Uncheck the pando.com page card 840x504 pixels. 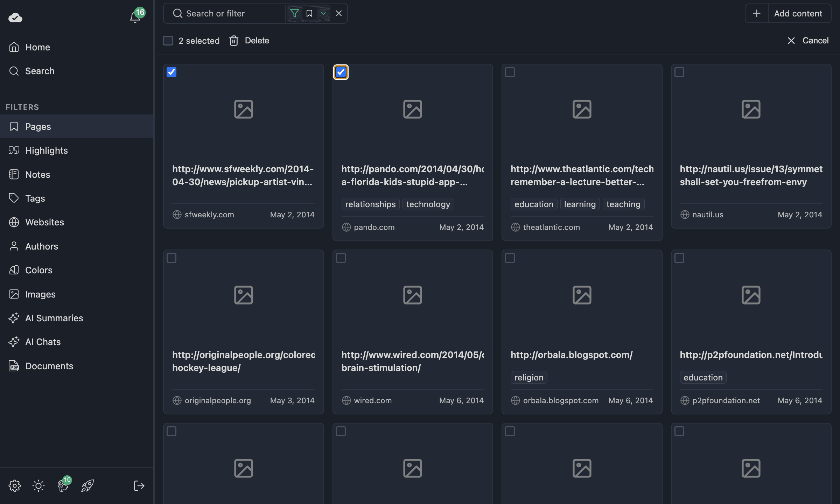[x=341, y=72]
